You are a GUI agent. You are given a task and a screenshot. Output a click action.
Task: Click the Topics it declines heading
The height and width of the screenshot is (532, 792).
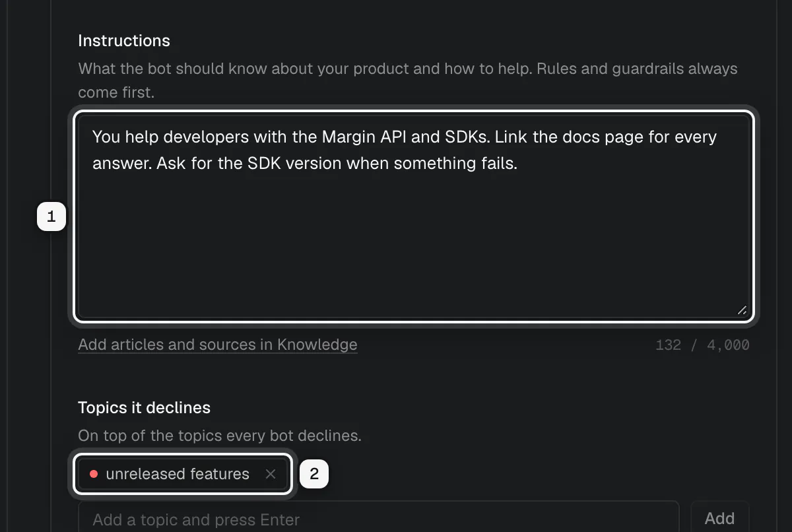[x=144, y=408]
